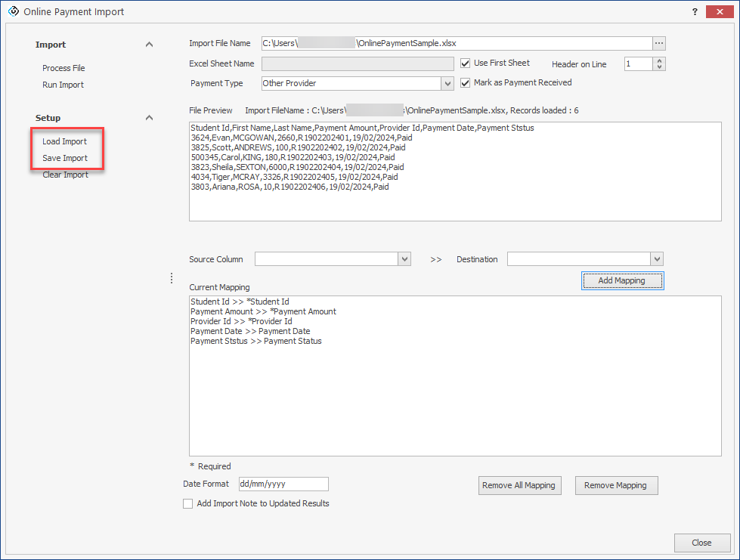Click the Remove All Mapping button
This screenshot has width=740, height=560.
[x=520, y=485]
